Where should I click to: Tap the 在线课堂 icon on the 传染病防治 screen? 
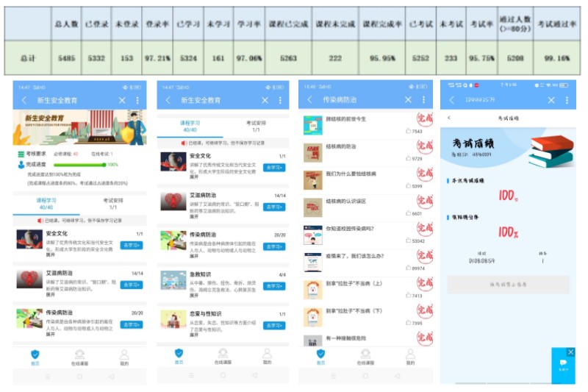pyautogui.click(x=365, y=354)
